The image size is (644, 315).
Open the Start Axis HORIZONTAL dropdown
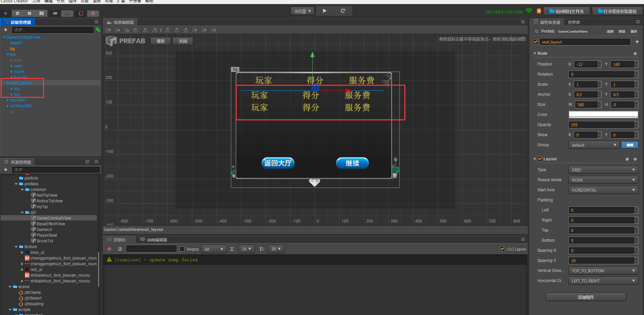[x=603, y=190]
